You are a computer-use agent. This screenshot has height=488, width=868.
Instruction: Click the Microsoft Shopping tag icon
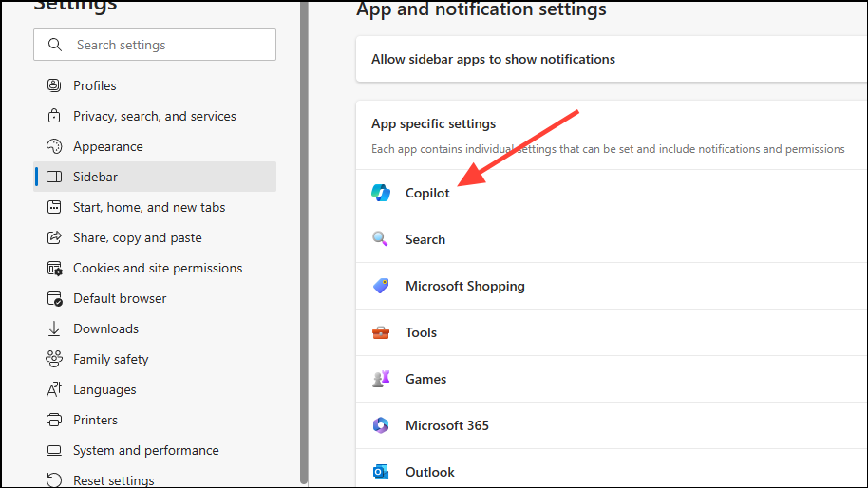pos(381,286)
